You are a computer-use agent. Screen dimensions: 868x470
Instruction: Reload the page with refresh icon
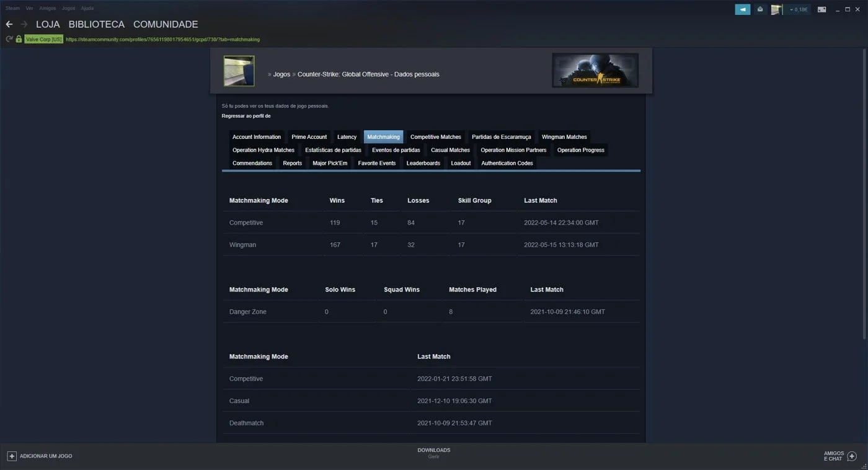[x=9, y=39]
